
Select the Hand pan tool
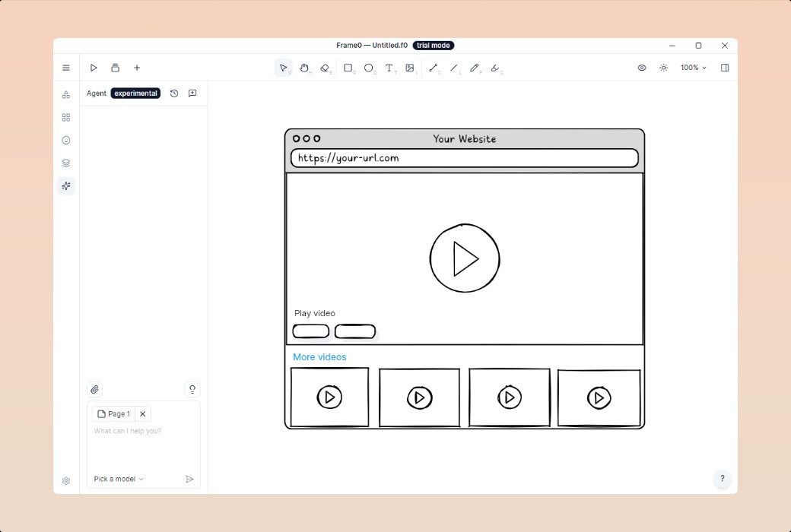pyautogui.click(x=304, y=68)
